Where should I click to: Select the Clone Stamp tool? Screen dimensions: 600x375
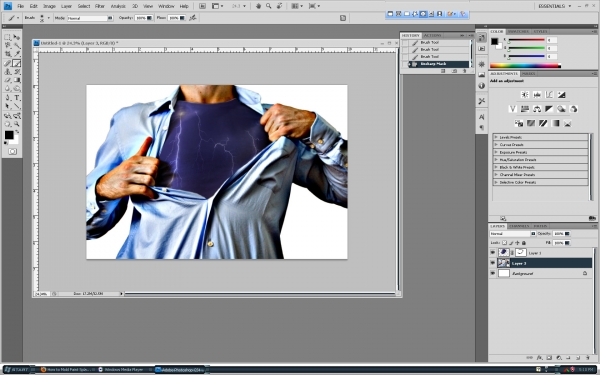tap(7, 72)
